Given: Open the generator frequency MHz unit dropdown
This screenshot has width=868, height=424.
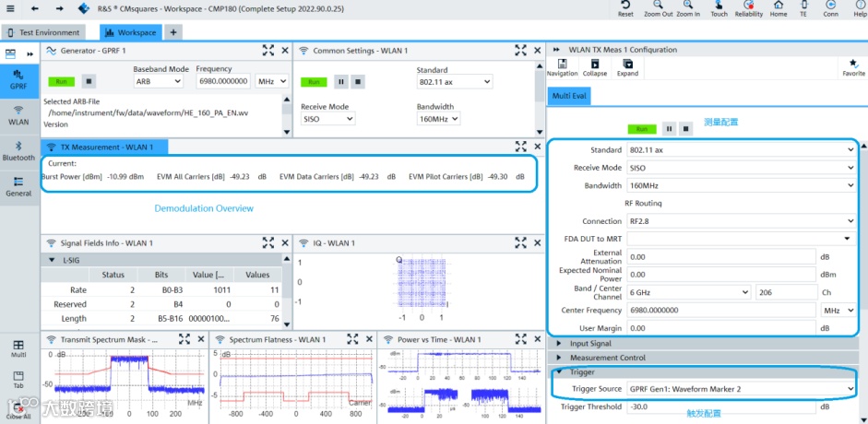Looking at the screenshot, I should pyautogui.click(x=271, y=81).
